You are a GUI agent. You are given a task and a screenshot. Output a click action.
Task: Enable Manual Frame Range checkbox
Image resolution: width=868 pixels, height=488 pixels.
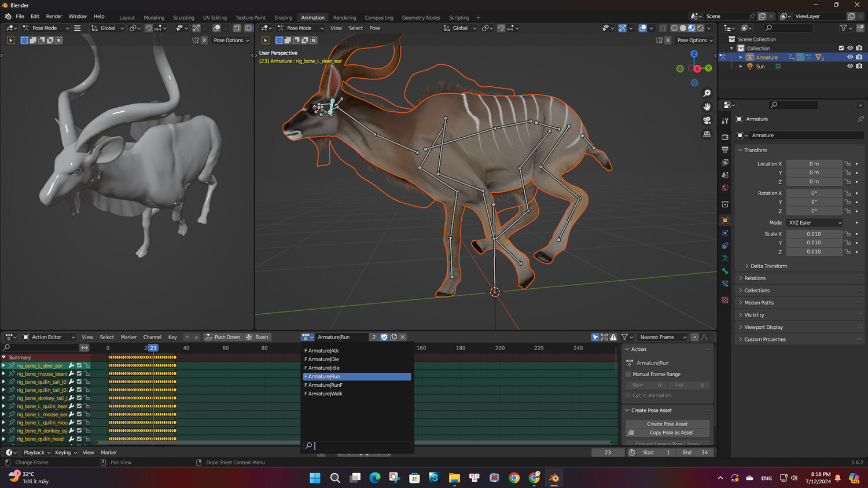(x=628, y=375)
